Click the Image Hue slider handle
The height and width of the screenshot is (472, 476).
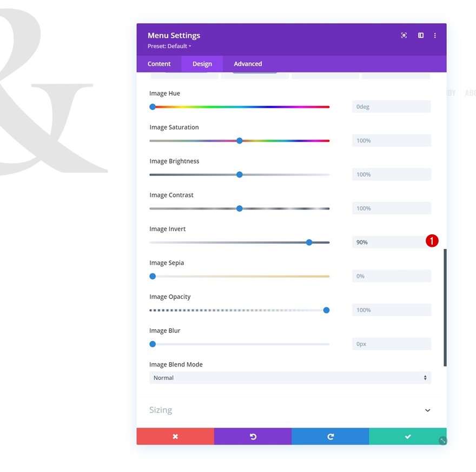pos(153,107)
